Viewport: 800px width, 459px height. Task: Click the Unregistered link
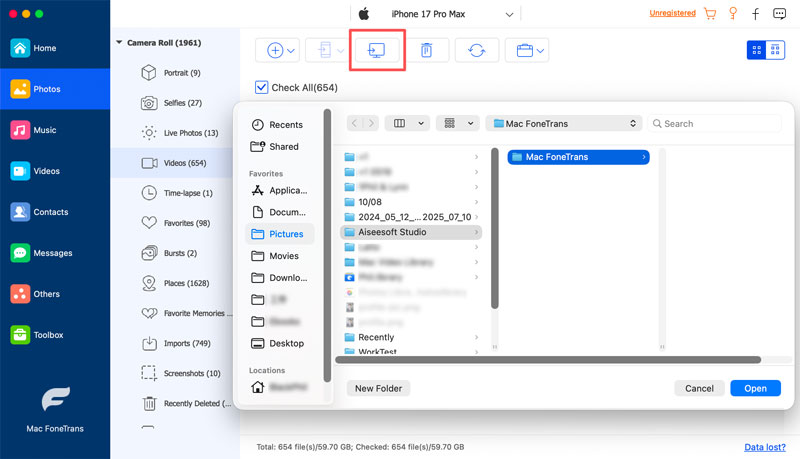click(x=672, y=13)
